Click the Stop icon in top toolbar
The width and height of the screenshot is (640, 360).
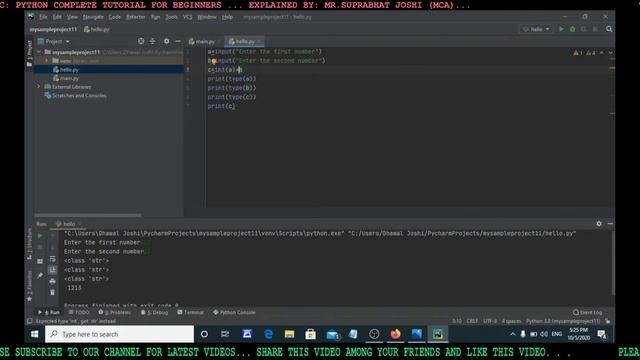(x=595, y=29)
